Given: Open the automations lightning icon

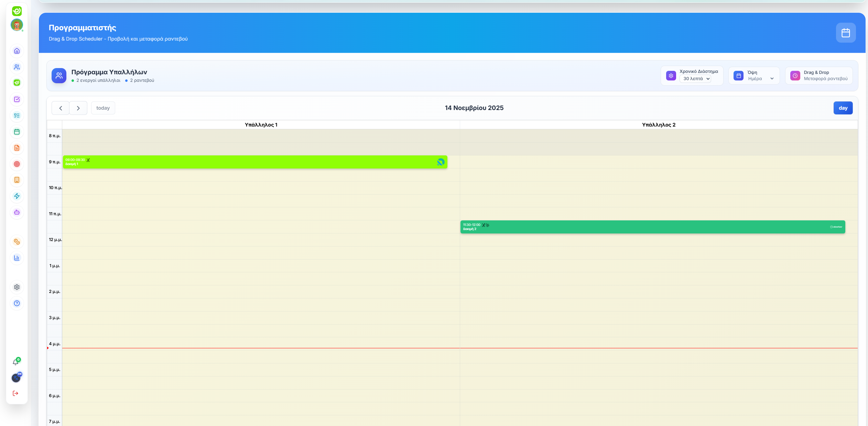Looking at the screenshot, I should 17,196.
